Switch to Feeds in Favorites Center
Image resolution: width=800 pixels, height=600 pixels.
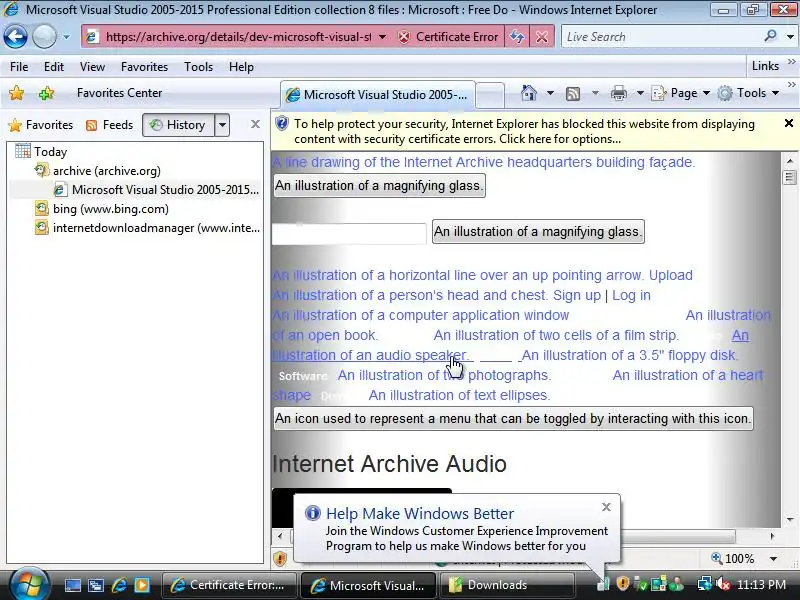(109, 125)
